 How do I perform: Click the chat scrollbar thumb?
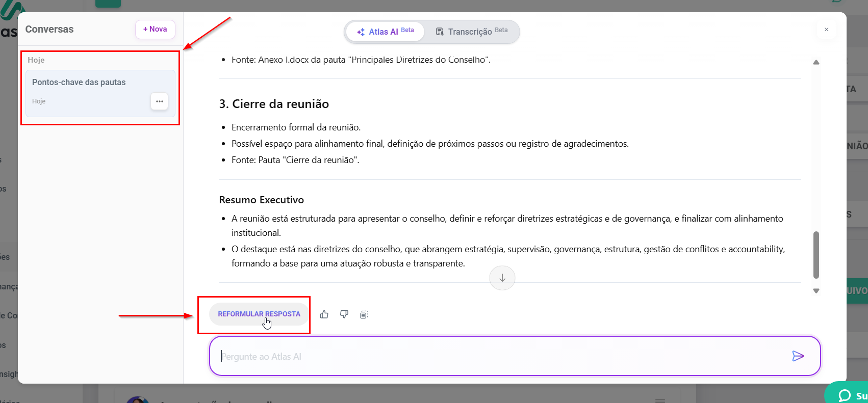[816, 255]
